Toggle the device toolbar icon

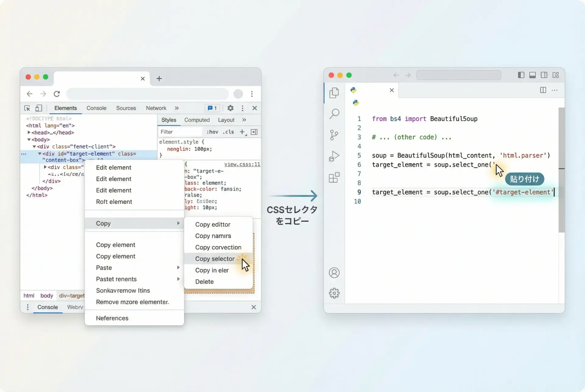tap(39, 108)
